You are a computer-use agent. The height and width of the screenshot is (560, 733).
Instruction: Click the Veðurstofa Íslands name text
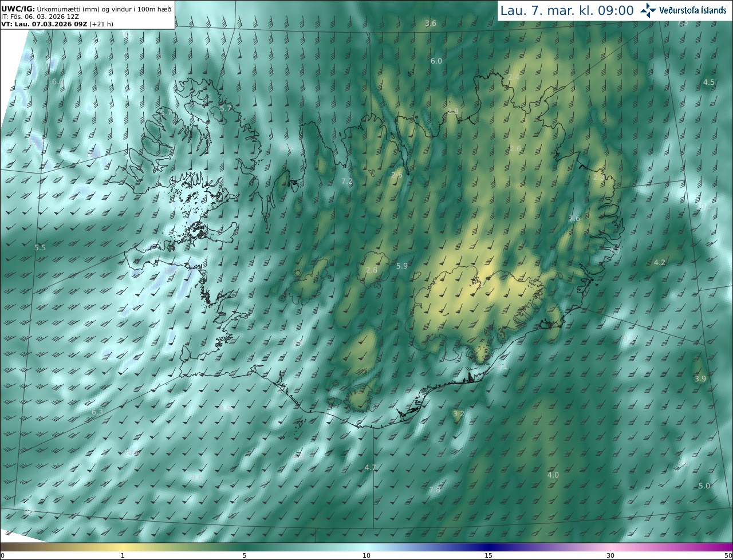point(693,10)
